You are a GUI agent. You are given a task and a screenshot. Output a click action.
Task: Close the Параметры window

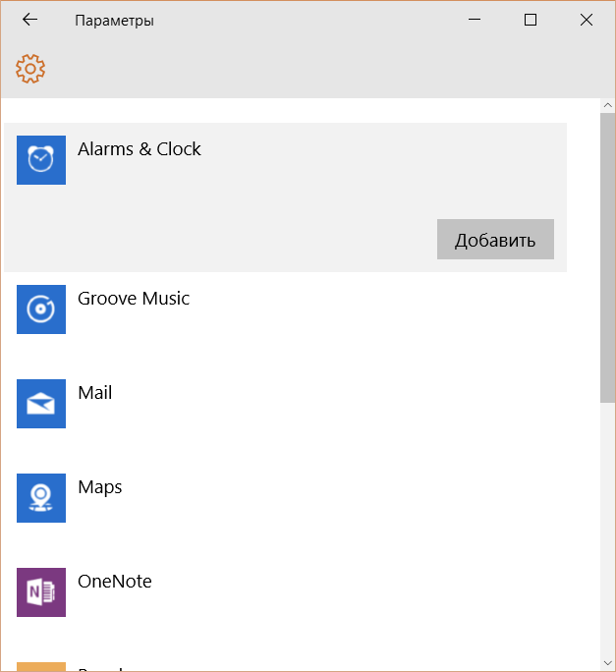pos(586,20)
